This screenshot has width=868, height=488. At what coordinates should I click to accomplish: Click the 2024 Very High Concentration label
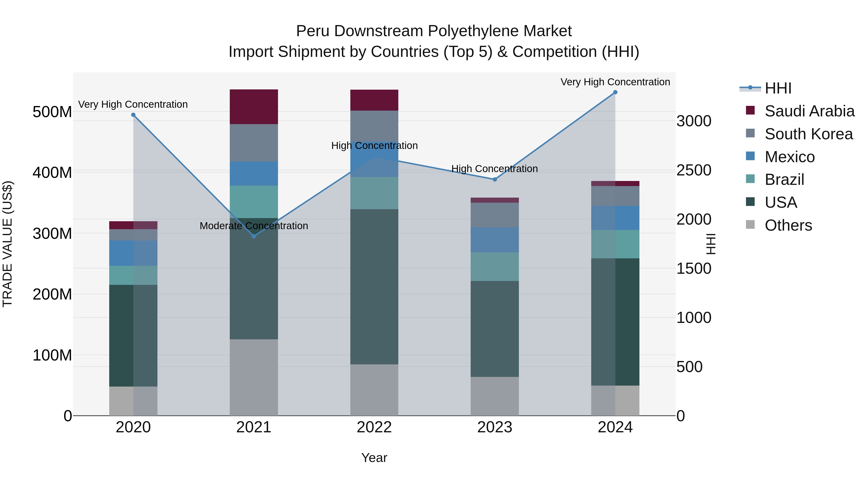[615, 82]
